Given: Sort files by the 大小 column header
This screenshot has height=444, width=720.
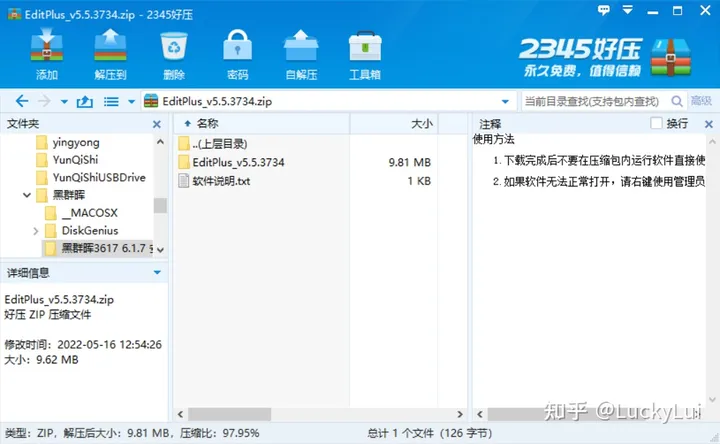Looking at the screenshot, I should coord(421,123).
